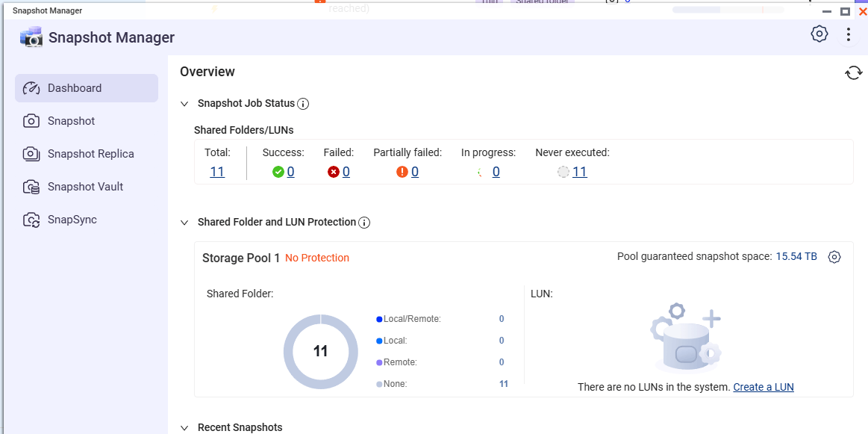Screen dimensions: 868x434
Task: Open the three-dot more options menu
Action: 848,34
